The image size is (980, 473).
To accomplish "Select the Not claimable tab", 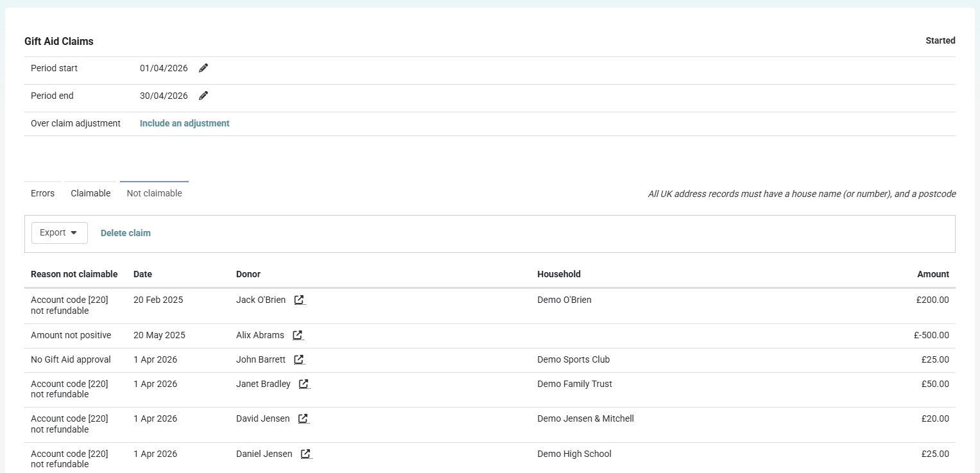I will pyautogui.click(x=154, y=193).
